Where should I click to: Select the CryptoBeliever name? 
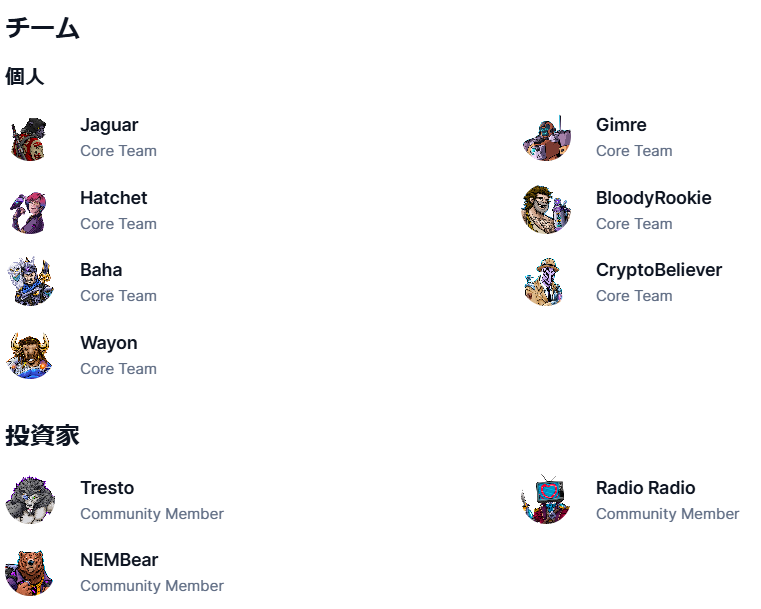pos(658,270)
